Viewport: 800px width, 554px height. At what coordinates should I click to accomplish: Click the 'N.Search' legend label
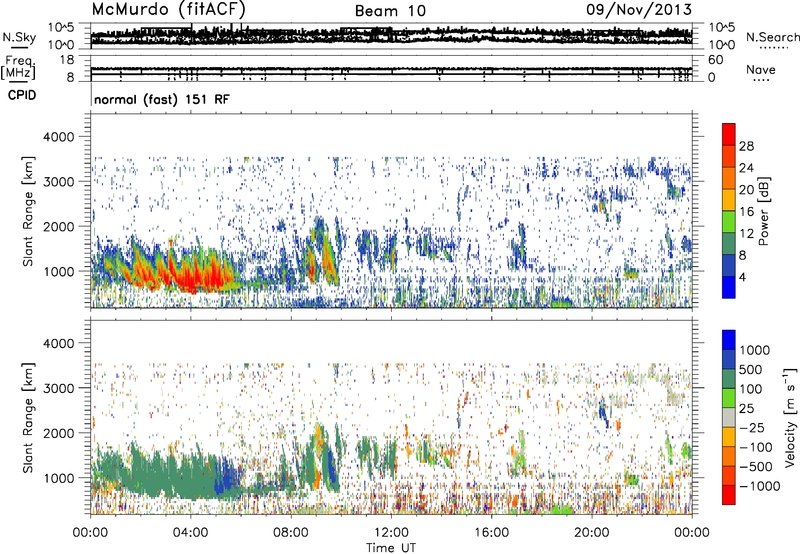(772, 37)
